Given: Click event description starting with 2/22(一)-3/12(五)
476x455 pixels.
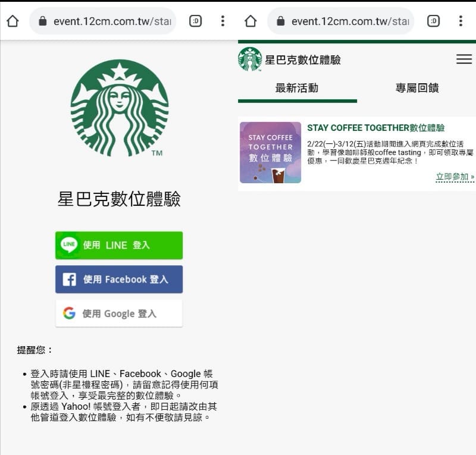Looking at the screenshot, I should point(390,152).
